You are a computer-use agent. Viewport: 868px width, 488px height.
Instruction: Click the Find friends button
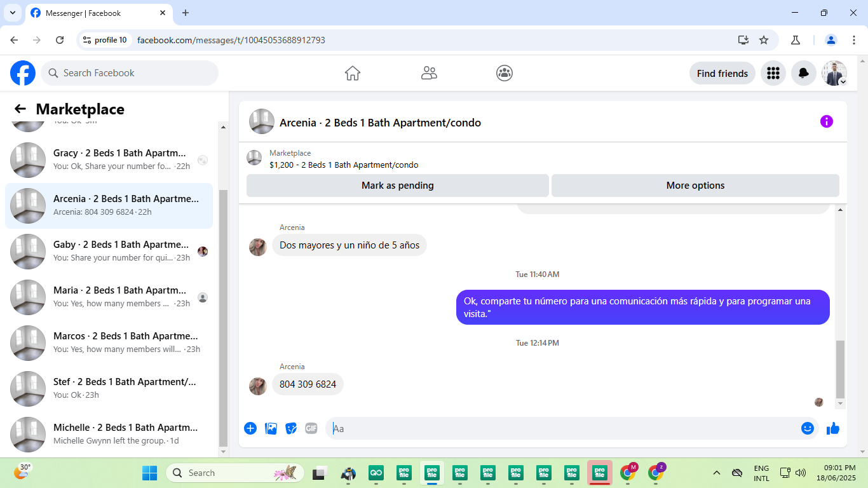coord(722,73)
